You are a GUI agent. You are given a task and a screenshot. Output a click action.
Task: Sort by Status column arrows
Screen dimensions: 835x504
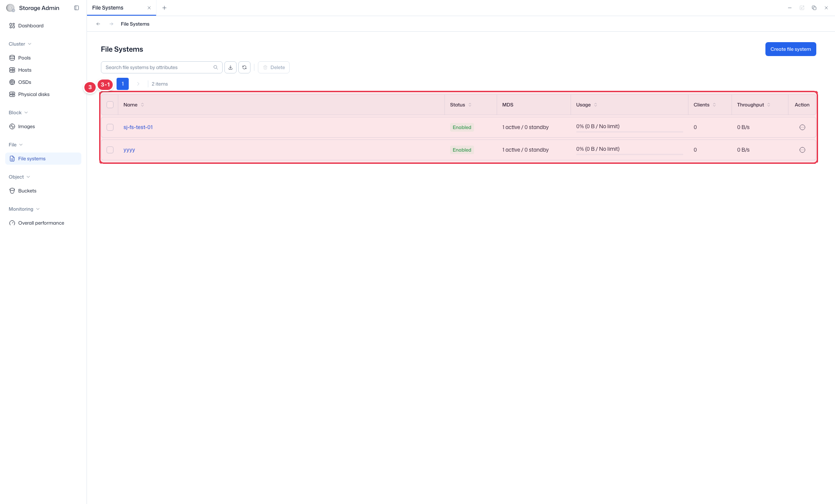tap(470, 105)
